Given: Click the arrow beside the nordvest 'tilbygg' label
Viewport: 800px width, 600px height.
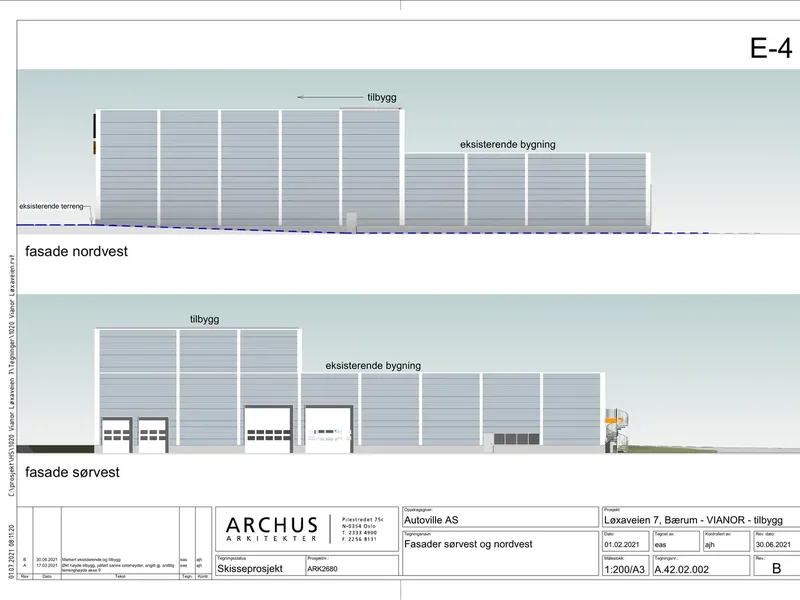Looking at the screenshot, I should (x=330, y=97).
